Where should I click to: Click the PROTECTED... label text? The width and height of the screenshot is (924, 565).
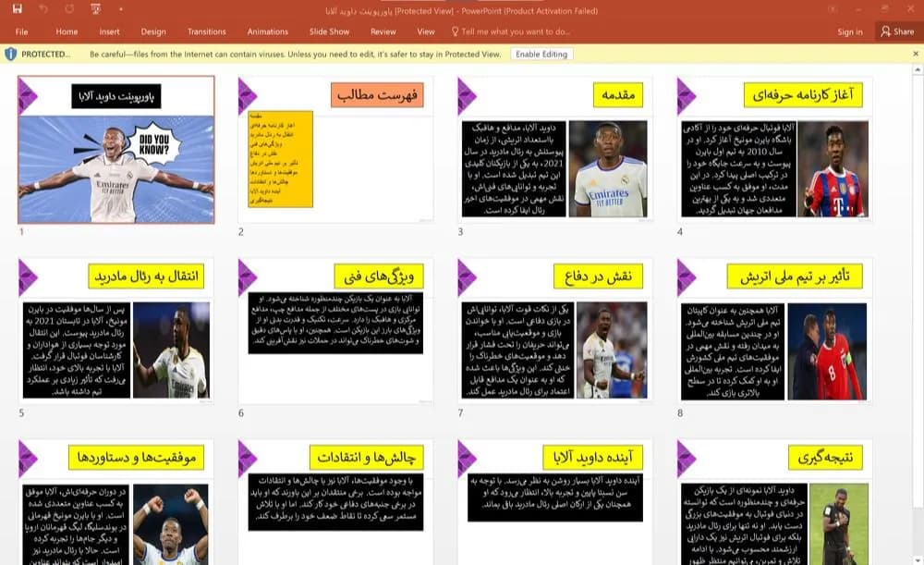(x=45, y=55)
